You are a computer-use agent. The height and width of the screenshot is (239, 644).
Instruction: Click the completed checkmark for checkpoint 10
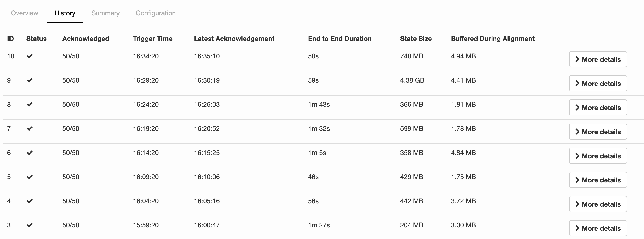point(30,56)
